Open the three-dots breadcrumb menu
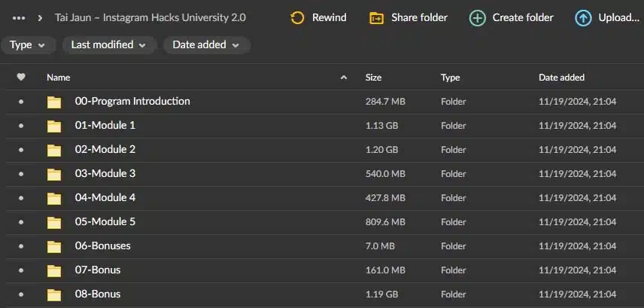This screenshot has width=644, height=308. pyautogui.click(x=19, y=18)
